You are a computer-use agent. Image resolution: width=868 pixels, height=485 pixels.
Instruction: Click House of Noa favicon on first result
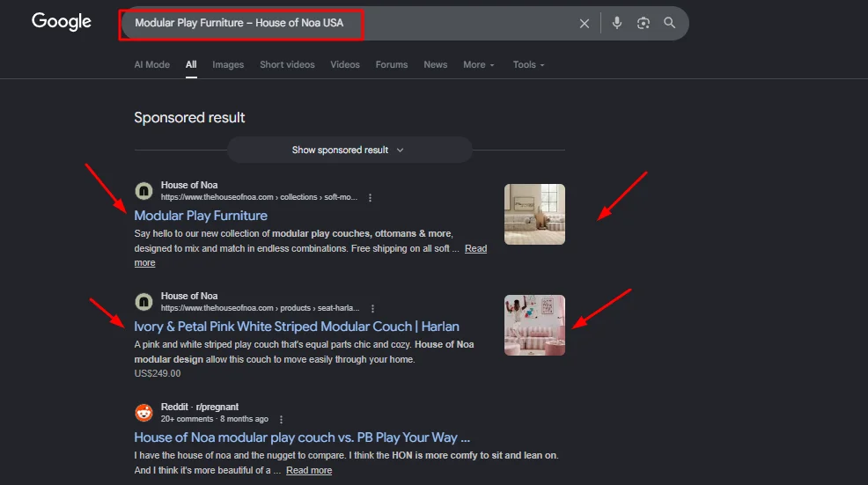pos(143,191)
